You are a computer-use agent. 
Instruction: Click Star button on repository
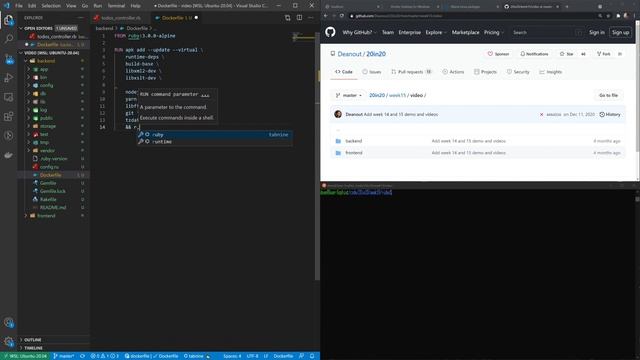[566, 54]
